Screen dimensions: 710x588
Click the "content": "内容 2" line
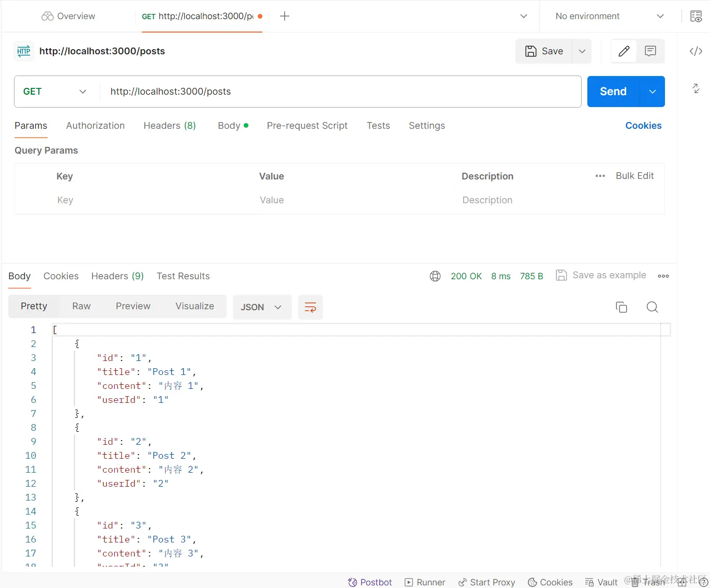(150, 470)
